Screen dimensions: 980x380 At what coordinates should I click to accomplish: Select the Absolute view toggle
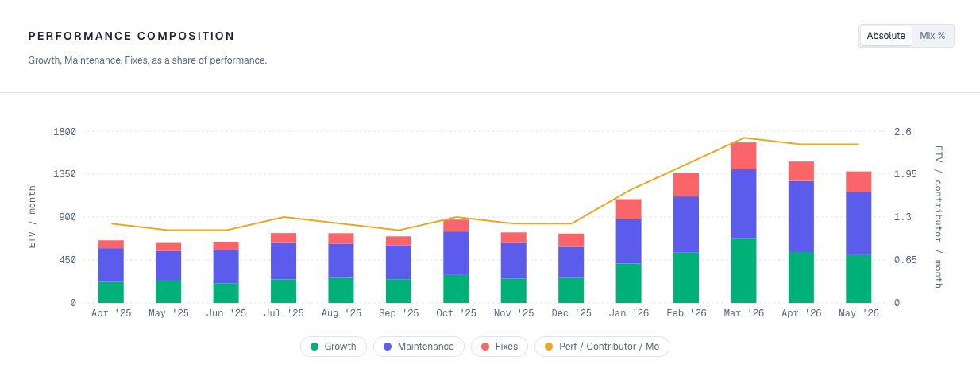[x=886, y=36]
